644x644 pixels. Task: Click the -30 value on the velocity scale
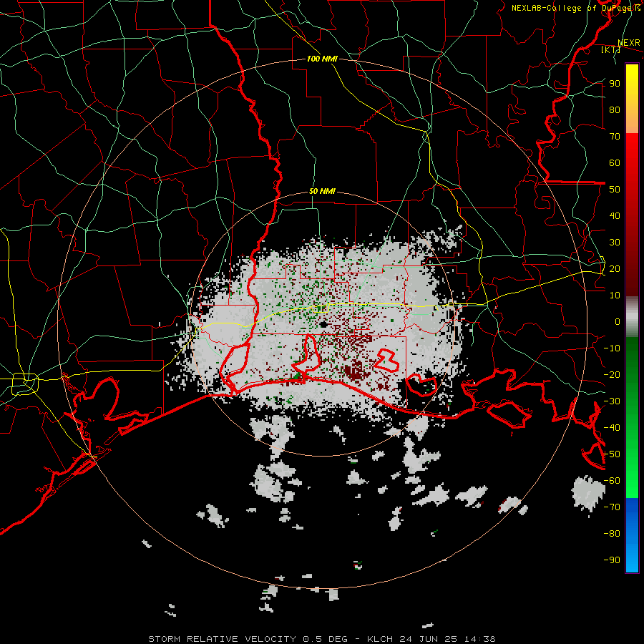pyautogui.click(x=612, y=401)
